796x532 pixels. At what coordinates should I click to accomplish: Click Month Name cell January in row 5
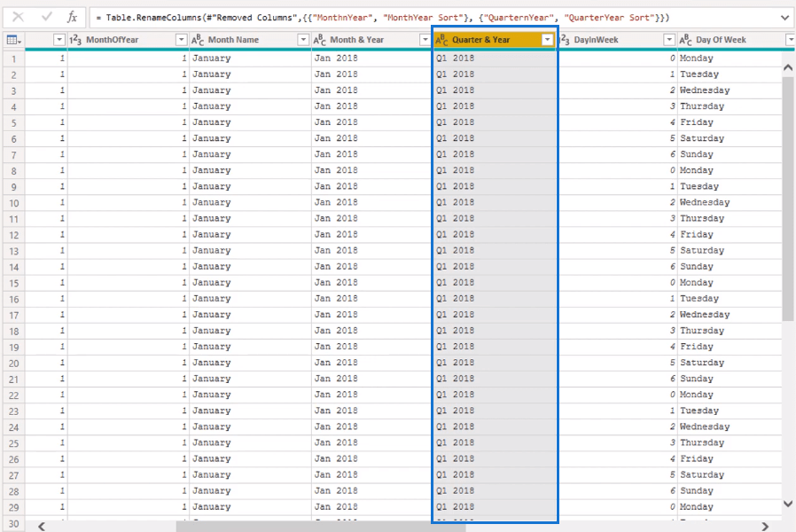pyautogui.click(x=250, y=122)
